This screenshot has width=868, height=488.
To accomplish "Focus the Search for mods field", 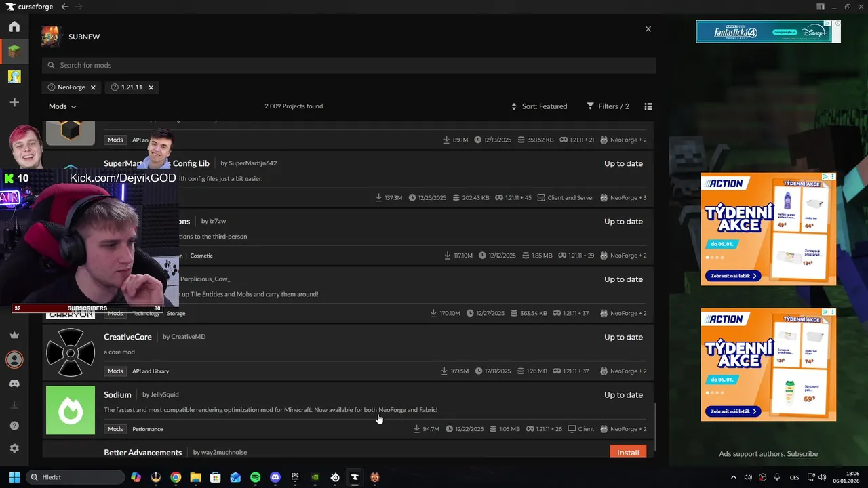I will click(x=349, y=65).
